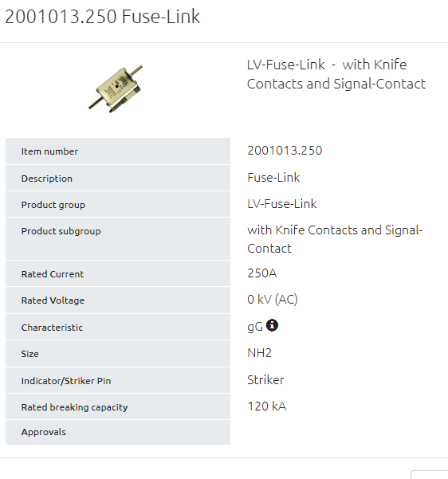Click the 0 kV (AC) voltage value
Image resolution: width=448 pixels, height=479 pixels.
(273, 300)
